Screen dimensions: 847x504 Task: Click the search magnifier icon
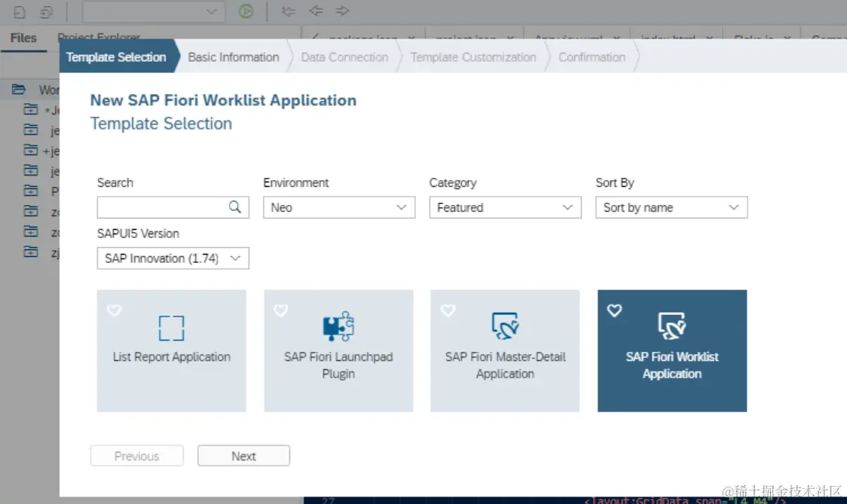point(234,207)
